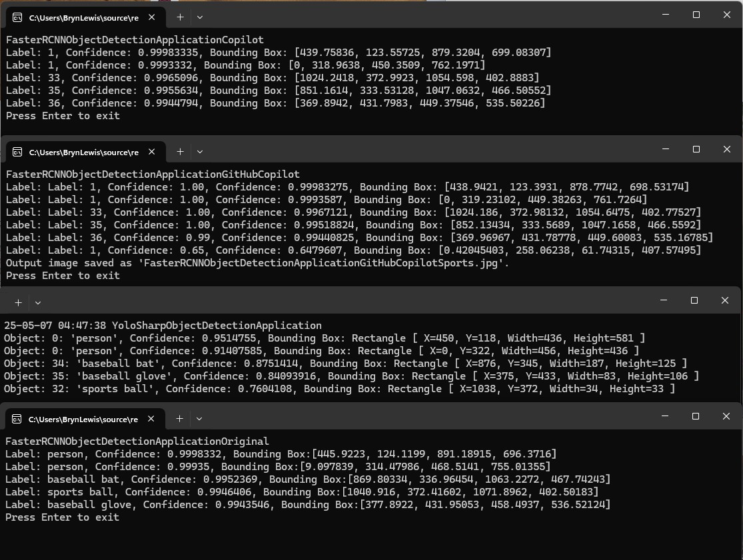This screenshot has width=743, height=560.
Task: Close the YoloSharpObjectDetectionApplication terminal window
Action: click(725, 301)
